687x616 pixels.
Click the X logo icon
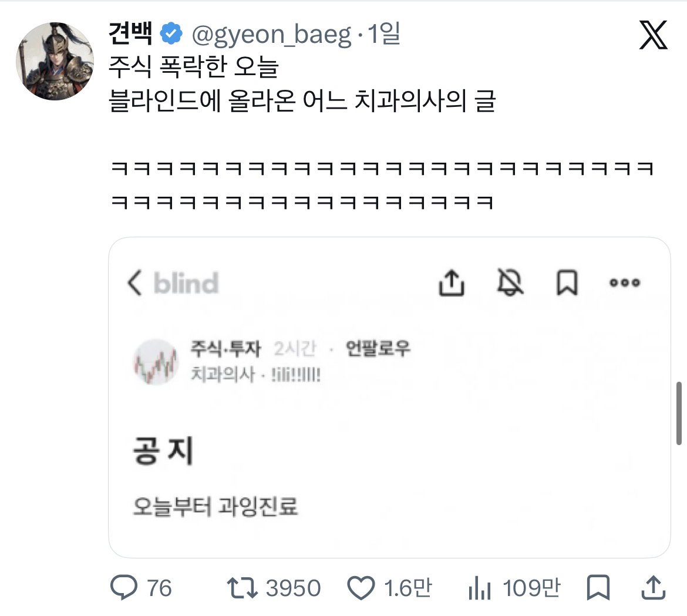click(x=653, y=35)
